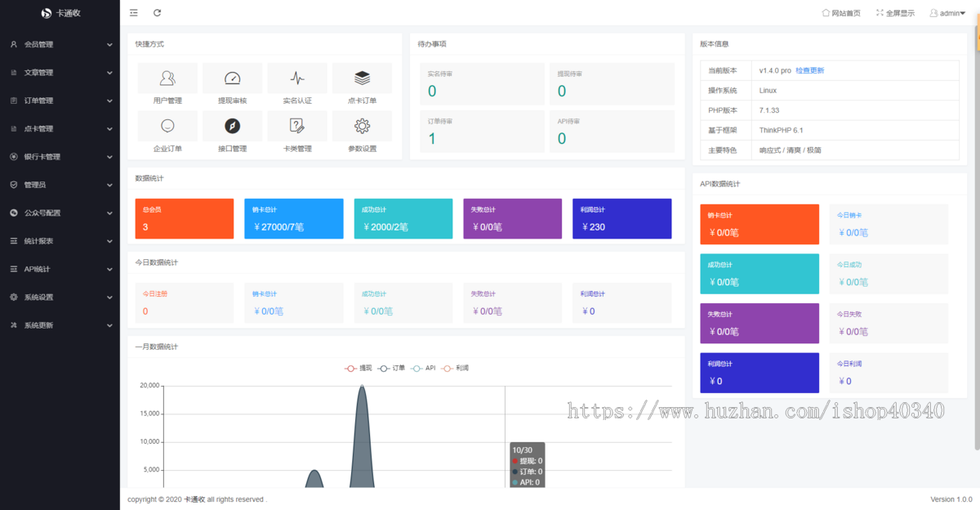Click the 今日销卡 API stat box

[889, 224]
